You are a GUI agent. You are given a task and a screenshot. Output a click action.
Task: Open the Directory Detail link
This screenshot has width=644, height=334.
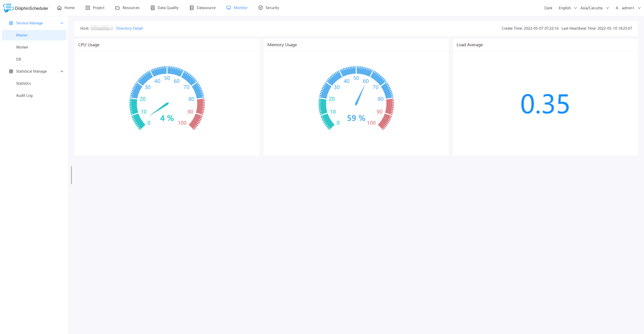coord(129,28)
